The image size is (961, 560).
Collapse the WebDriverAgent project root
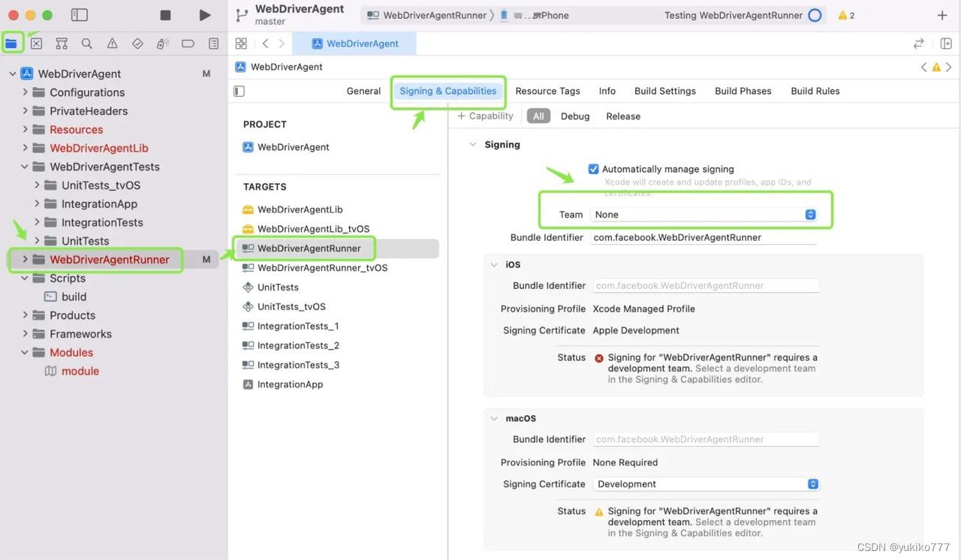point(12,74)
